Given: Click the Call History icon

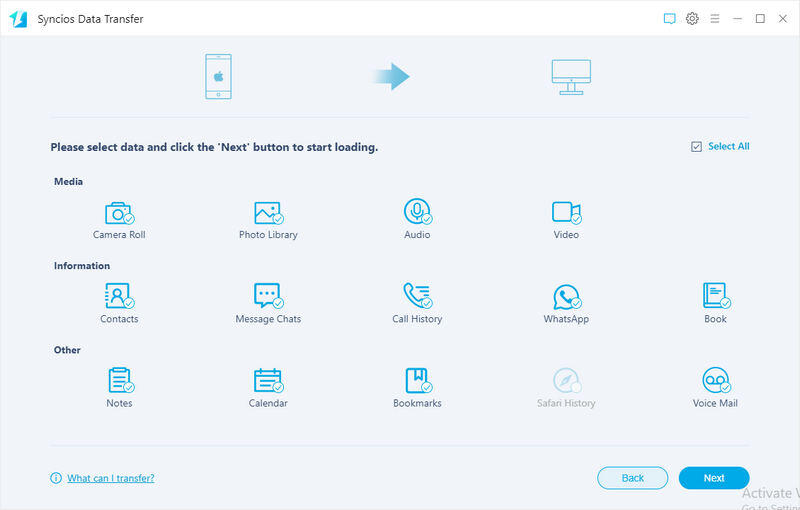Looking at the screenshot, I should pyautogui.click(x=417, y=296).
